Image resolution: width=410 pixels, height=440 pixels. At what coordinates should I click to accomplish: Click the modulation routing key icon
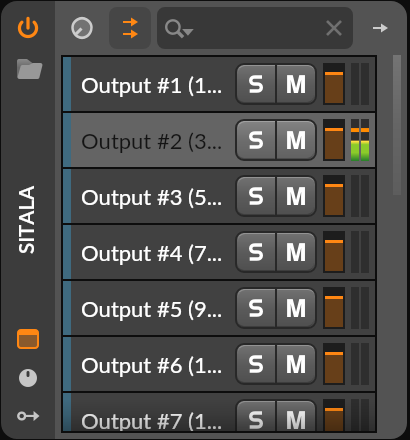(x=28, y=416)
